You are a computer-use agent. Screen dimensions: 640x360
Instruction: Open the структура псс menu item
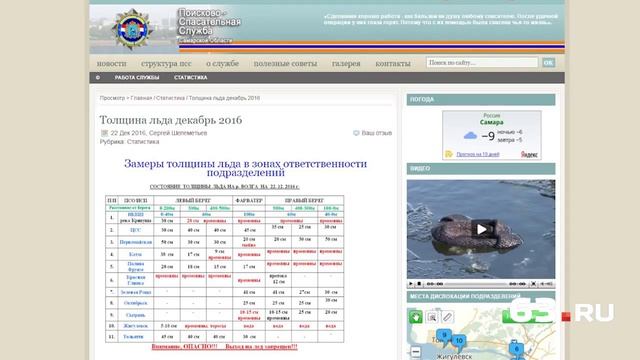coord(166,64)
